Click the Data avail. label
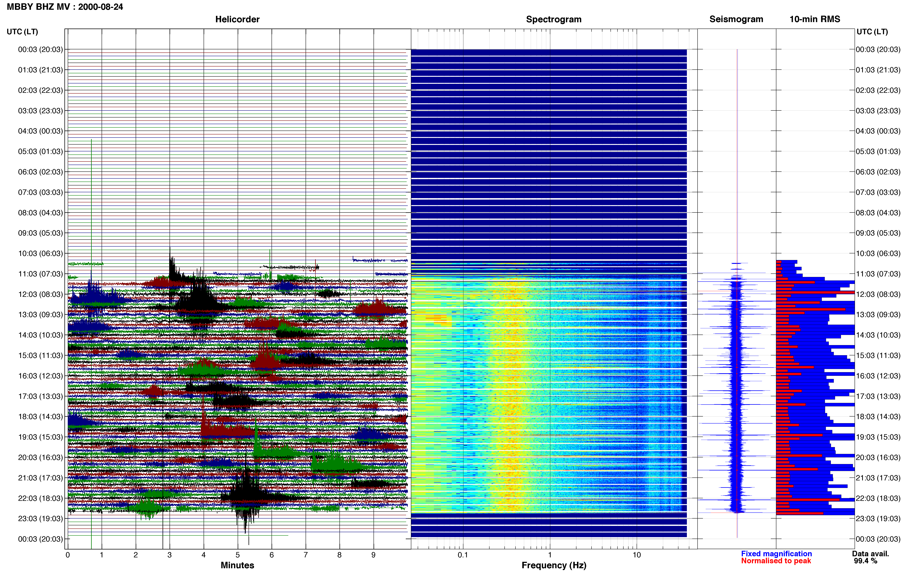Viewport: 924px width, 578px height. 870,554
